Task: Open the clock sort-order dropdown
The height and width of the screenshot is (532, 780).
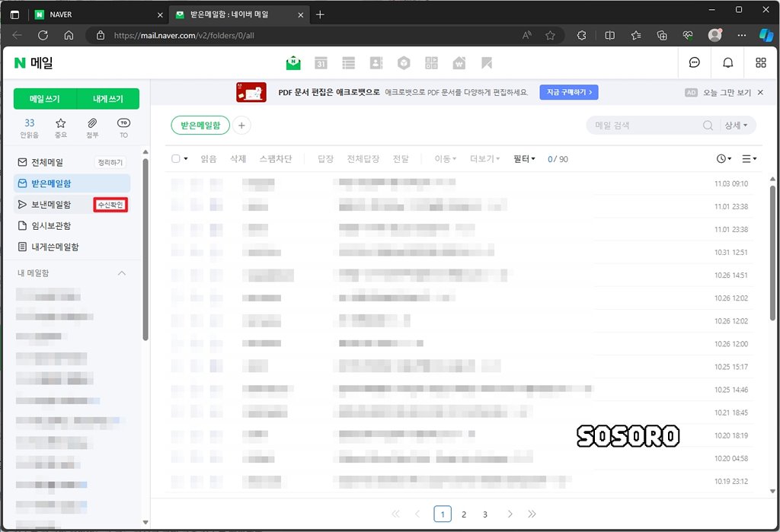Action: point(724,158)
